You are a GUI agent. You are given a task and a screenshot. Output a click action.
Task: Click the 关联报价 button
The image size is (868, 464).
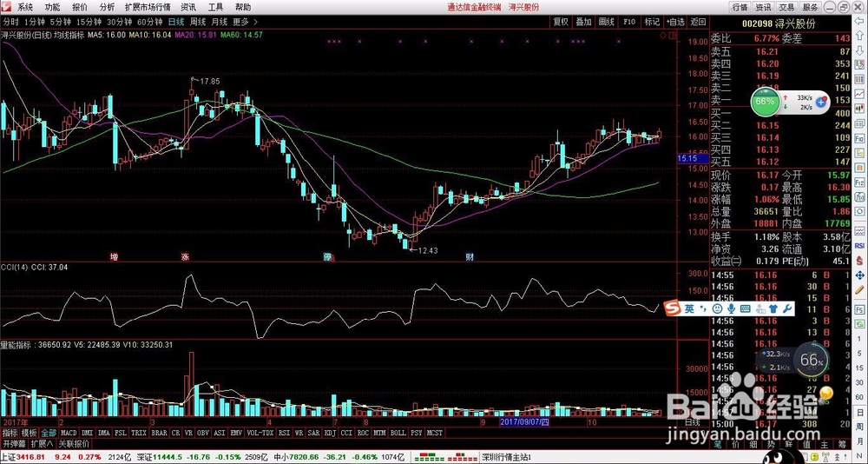tap(74, 444)
